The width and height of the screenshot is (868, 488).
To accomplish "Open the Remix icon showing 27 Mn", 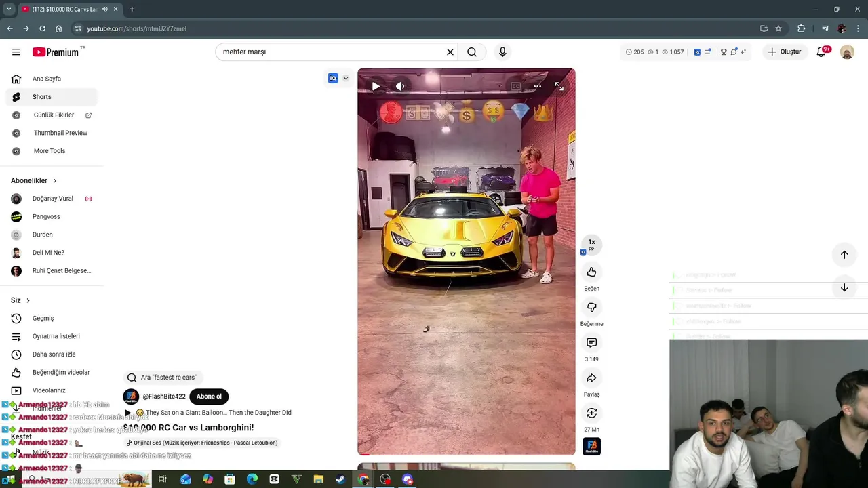I will [591, 413].
